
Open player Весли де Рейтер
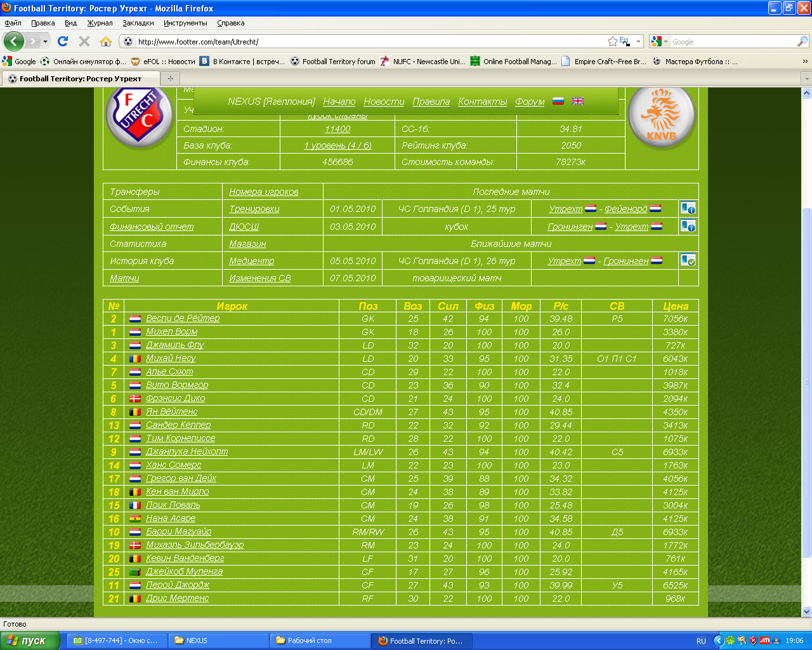pyautogui.click(x=183, y=318)
